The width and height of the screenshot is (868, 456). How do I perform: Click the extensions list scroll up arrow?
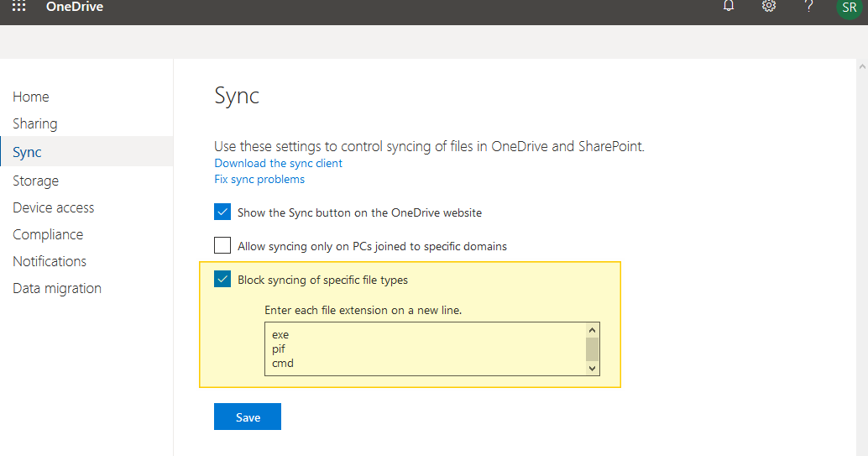(593, 330)
